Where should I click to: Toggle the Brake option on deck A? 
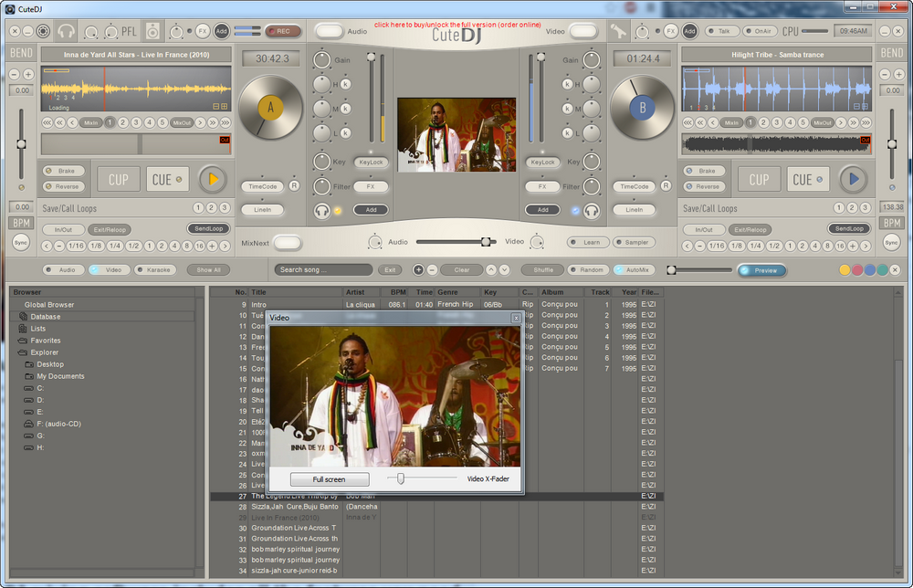63,171
